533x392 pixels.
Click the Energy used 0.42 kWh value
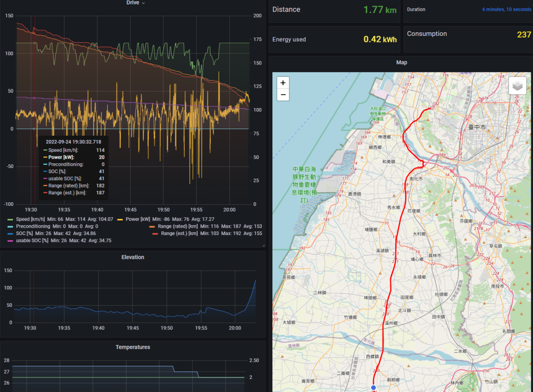[379, 39]
